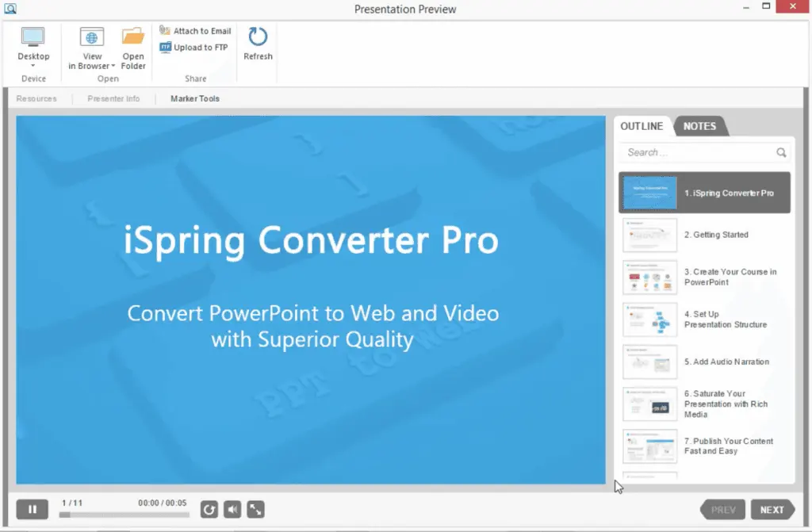Switch to the NOTES tab

tap(699, 126)
